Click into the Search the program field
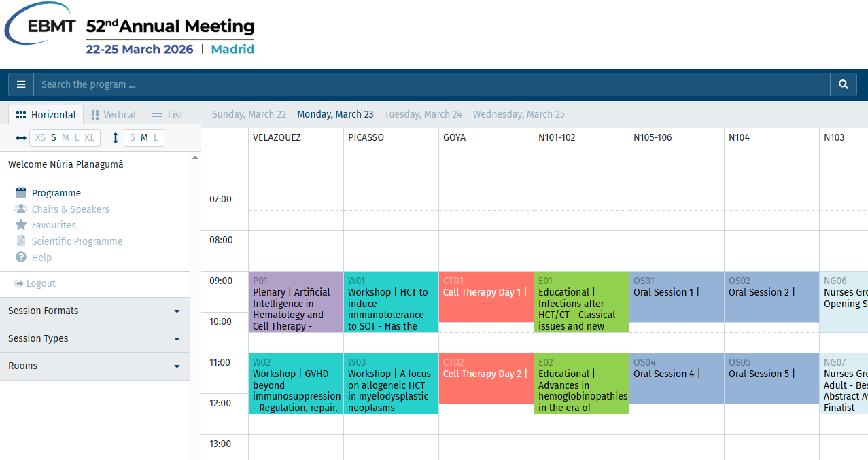Viewport: 868px width, 460px height. 432,84
